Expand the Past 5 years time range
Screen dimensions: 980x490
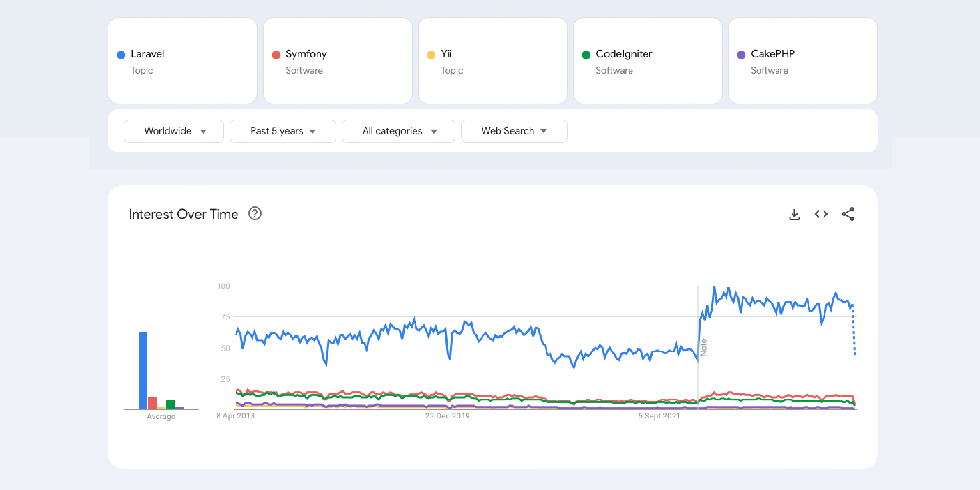point(283,131)
